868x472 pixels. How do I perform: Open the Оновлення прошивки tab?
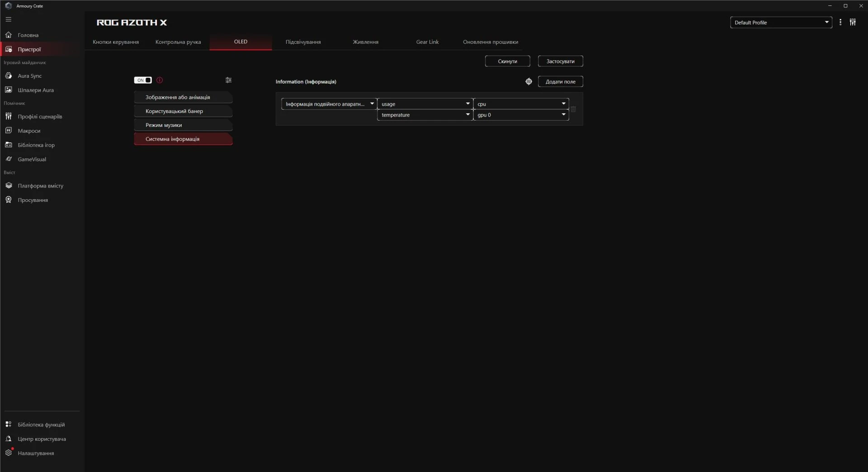(x=491, y=42)
